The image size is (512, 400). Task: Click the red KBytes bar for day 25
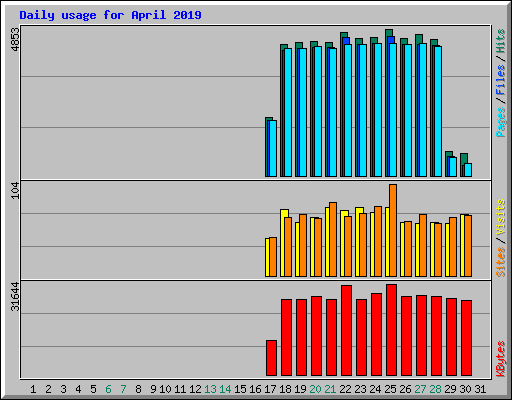coord(391,330)
